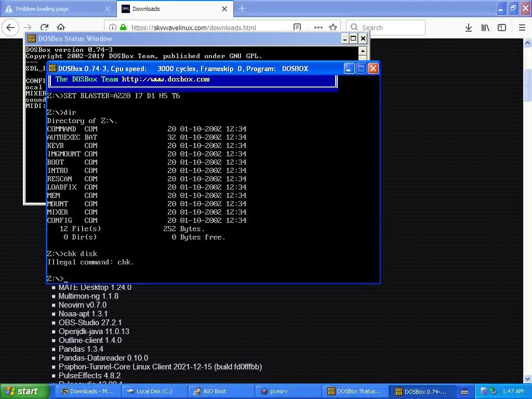Open the Firefox Home page icon

61,28
